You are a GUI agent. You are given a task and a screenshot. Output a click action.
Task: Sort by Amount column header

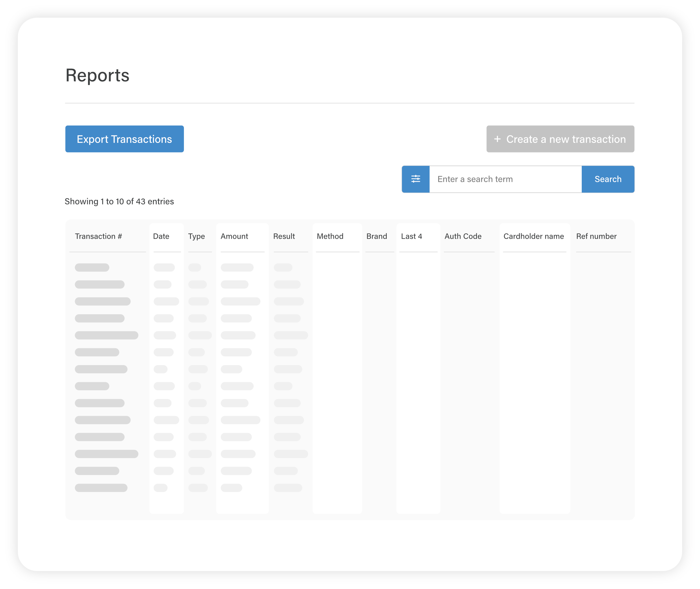tap(234, 236)
